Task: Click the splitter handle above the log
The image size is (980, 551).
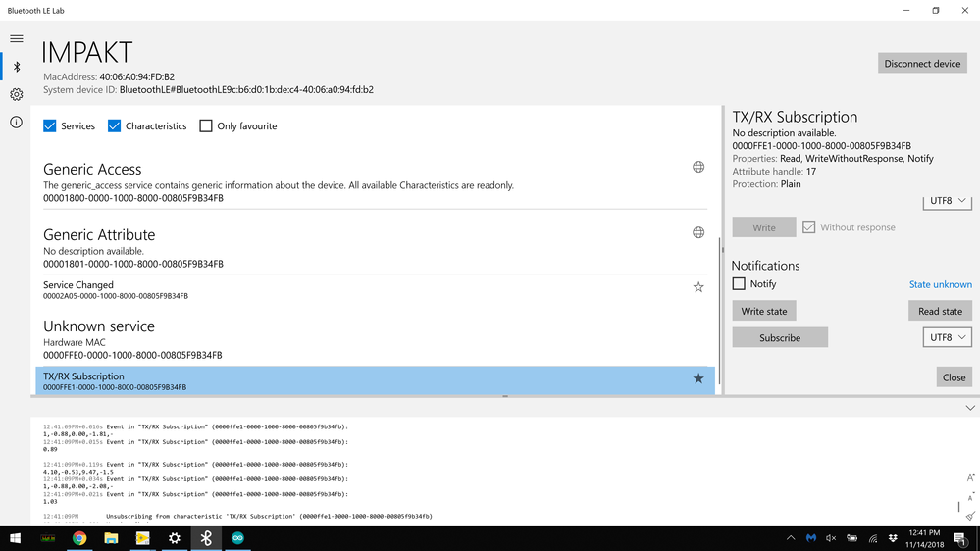Action: [505, 396]
